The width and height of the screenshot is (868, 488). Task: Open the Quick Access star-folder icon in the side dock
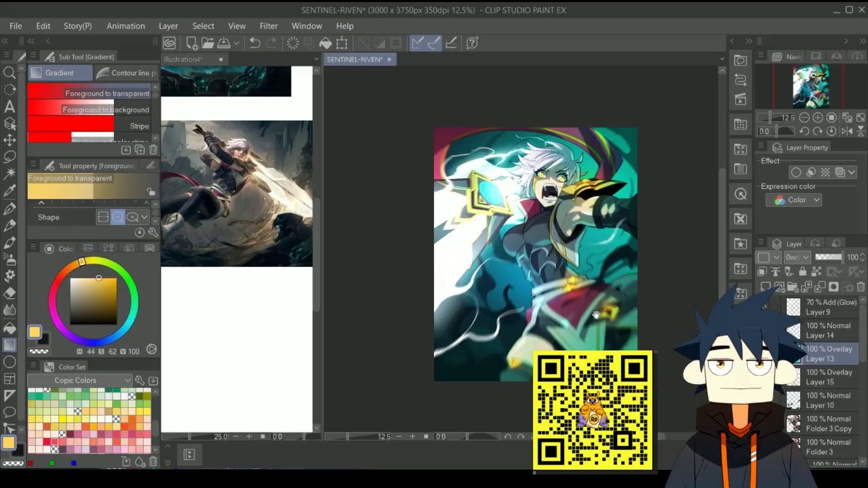[741, 243]
